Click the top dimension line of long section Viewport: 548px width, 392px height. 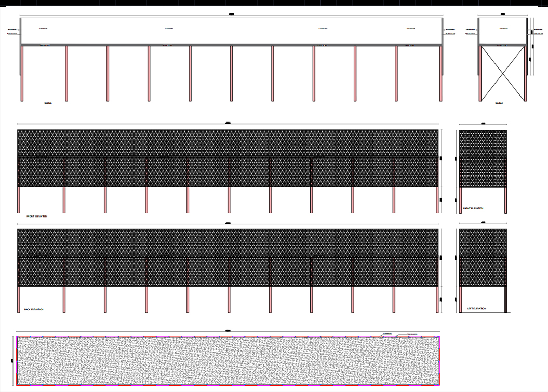click(231, 15)
